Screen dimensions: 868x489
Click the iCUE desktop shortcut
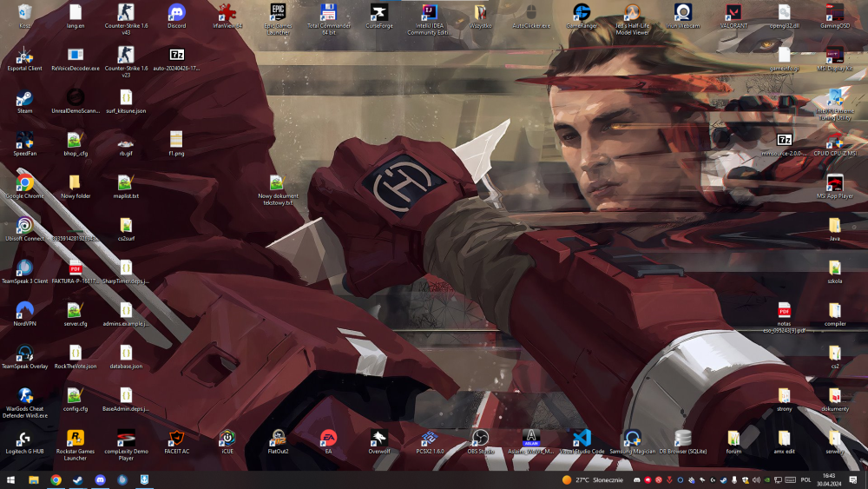point(227,442)
